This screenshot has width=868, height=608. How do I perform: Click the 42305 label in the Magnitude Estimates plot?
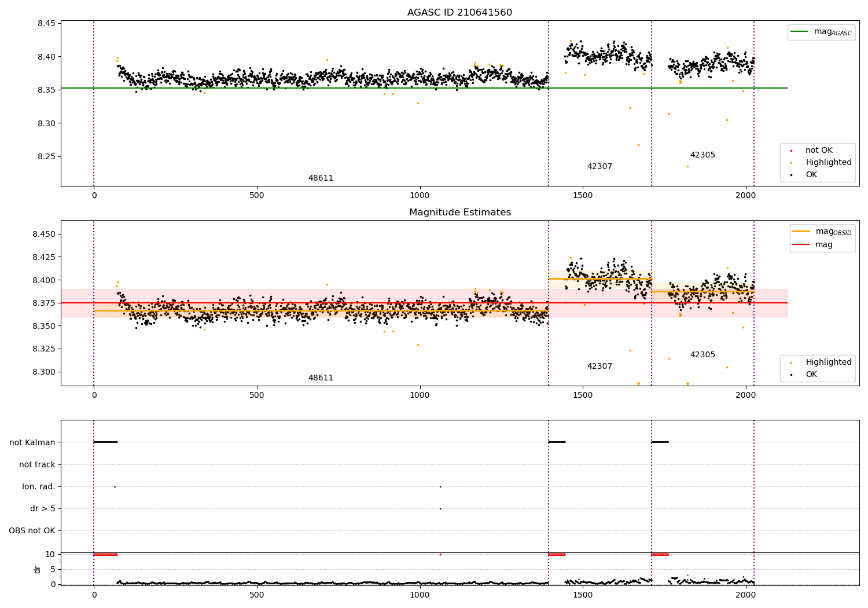coord(703,354)
